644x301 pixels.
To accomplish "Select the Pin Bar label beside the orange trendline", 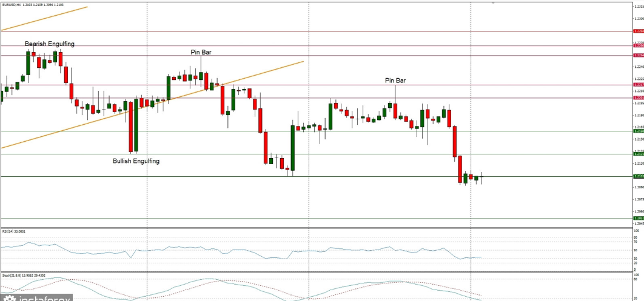I will point(201,53).
